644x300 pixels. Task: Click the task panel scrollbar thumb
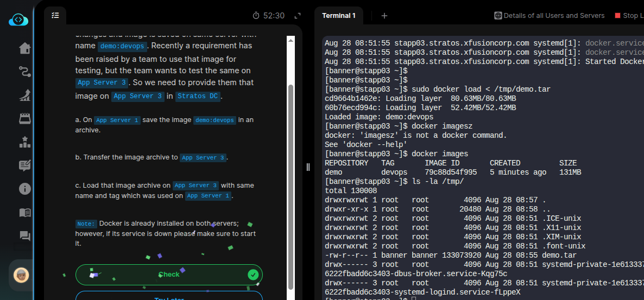(291, 186)
